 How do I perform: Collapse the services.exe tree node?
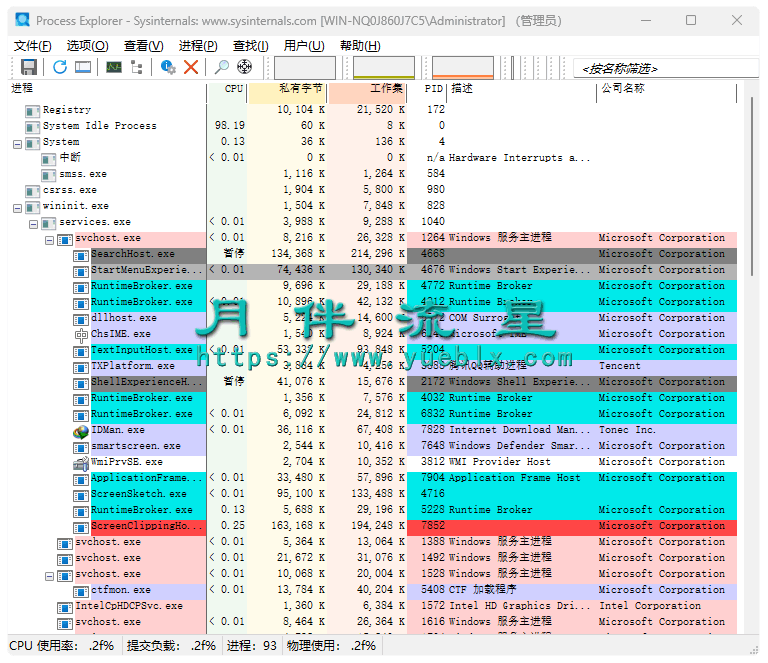tap(33, 225)
